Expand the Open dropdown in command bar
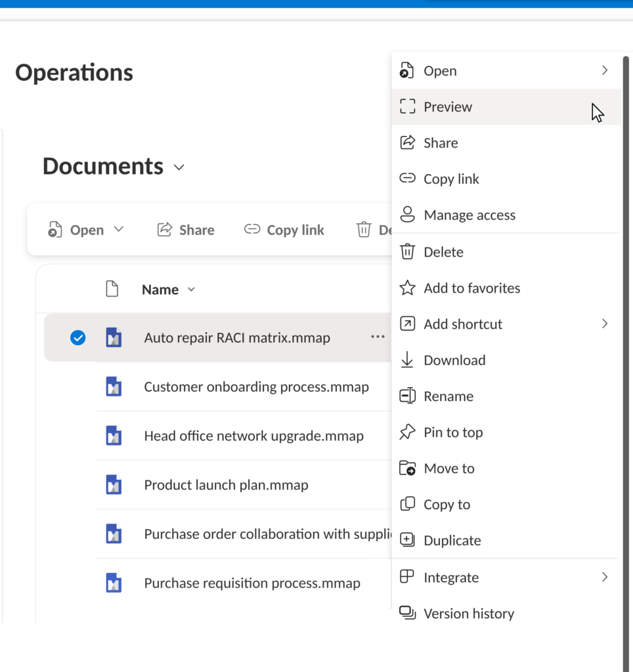The height and width of the screenshot is (672, 633). pyautogui.click(x=119, y=229)
